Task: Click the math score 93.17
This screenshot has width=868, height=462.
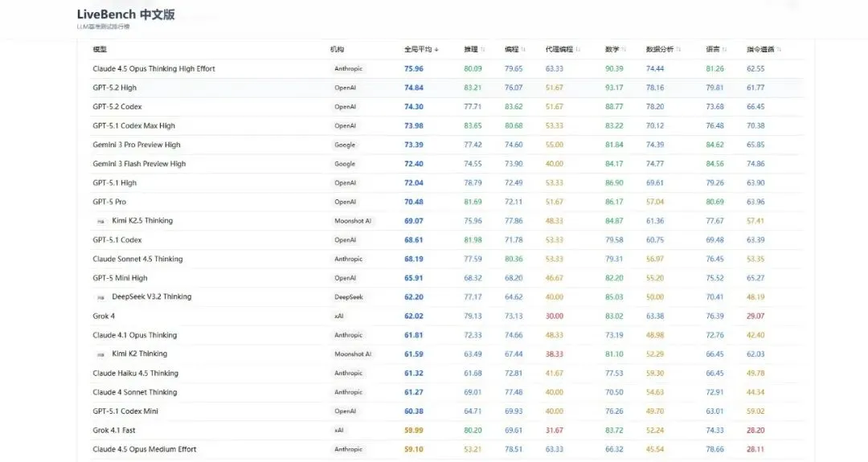Action: click(614, 88)
